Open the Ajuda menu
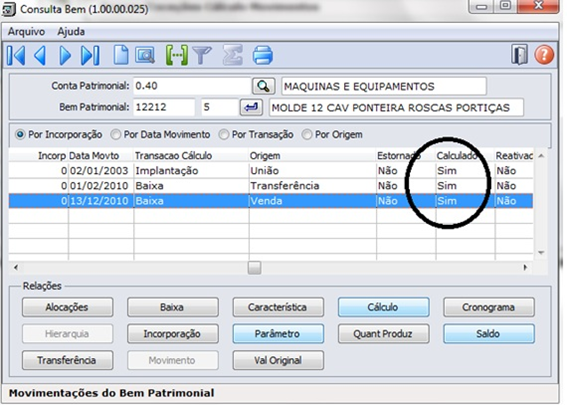Image resolution: width=567 pixels, height=405 pixels. coord(71,32)
